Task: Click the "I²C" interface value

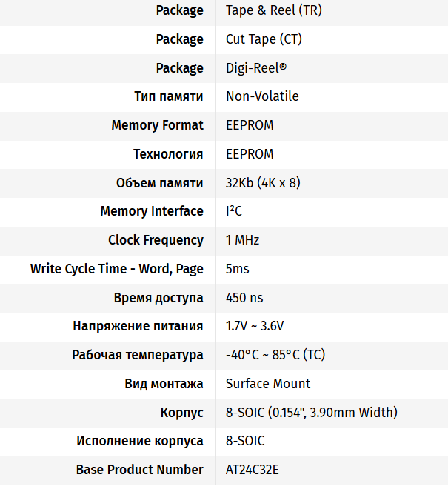Action: tap(234, 211)
